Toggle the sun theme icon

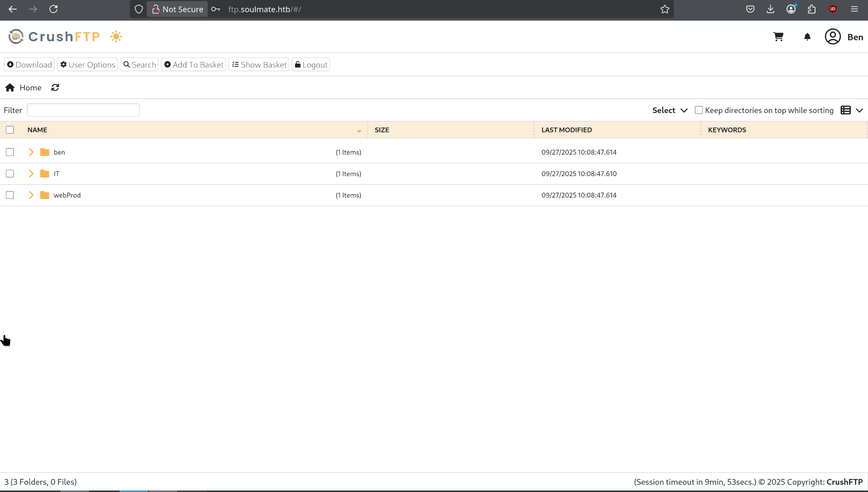pos(116,37)
